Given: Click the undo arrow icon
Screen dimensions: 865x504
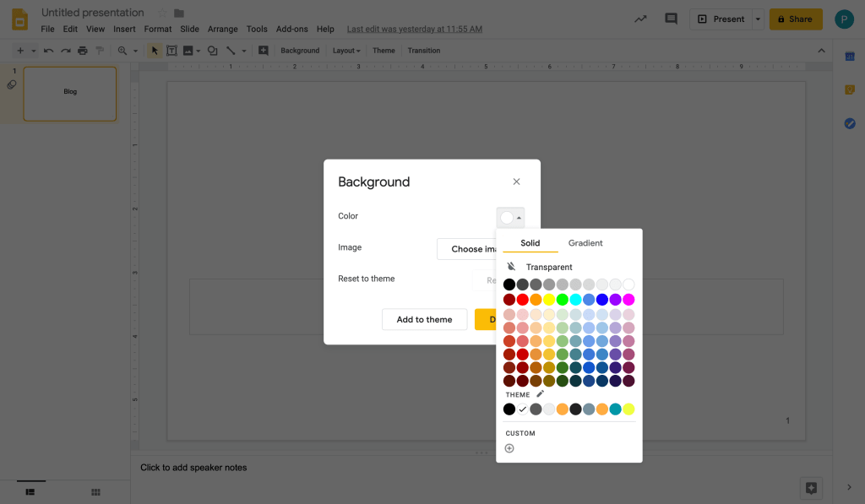Looking at the screenshot, I should click(48, 51).
